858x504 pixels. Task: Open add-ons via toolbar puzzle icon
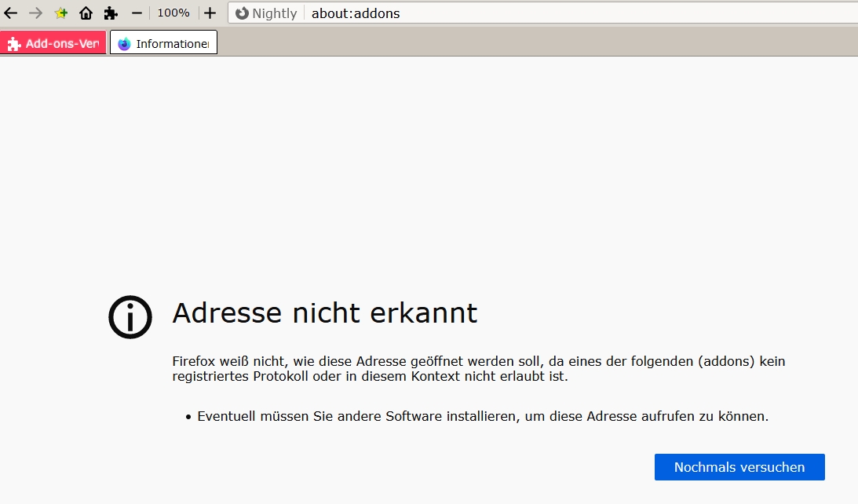pyautogui.click(x=111, y=13)
